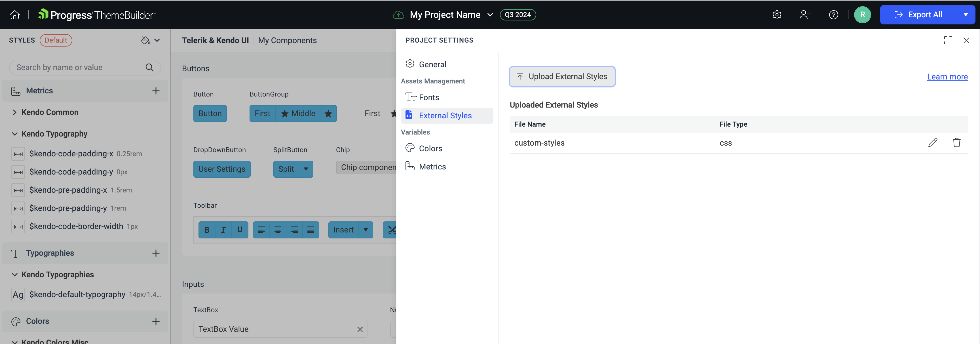Enable center alignment in the Toolbar preview
The image size is (980, 344).
(x=278, y=230)
